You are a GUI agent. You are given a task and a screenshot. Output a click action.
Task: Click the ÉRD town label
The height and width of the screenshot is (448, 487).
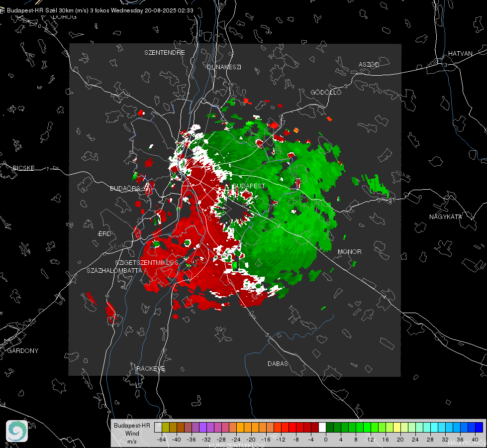point(104,234)
